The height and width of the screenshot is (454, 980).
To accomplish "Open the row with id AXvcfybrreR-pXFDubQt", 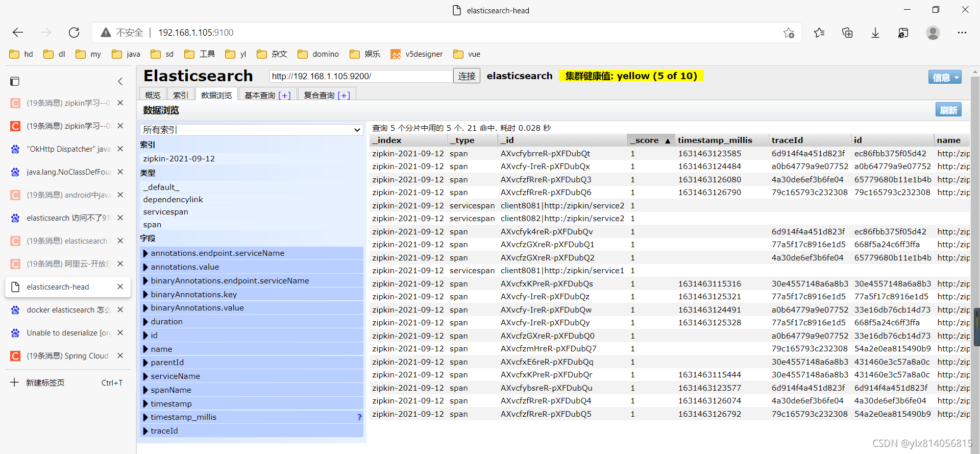I will pyautogui.click(x=670, y=154).
